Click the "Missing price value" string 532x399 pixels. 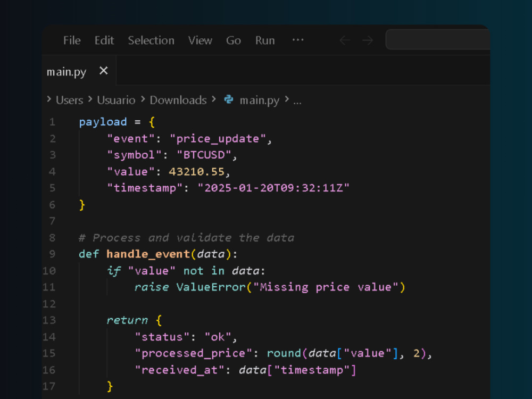(326, 287)
